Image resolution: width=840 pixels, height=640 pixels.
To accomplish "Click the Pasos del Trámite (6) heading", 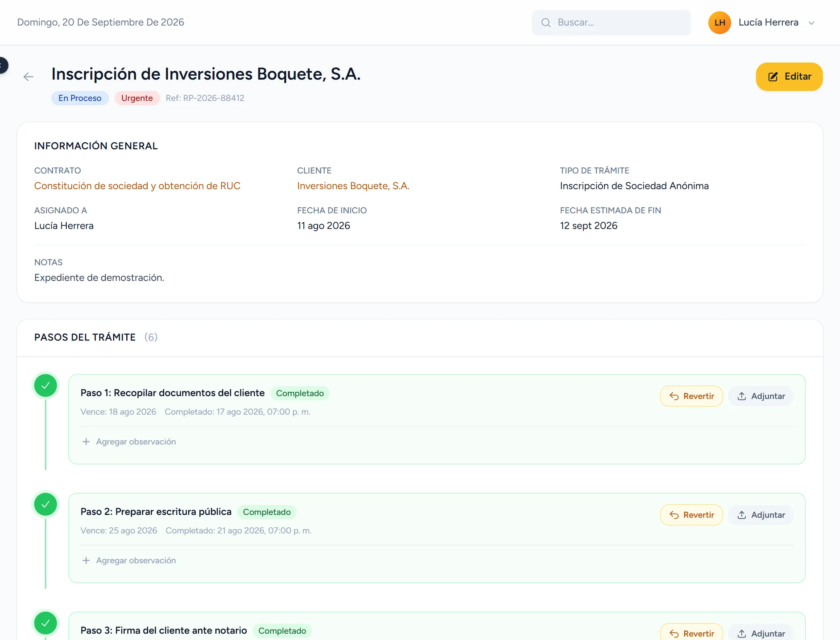I will (x=96, y=337).
